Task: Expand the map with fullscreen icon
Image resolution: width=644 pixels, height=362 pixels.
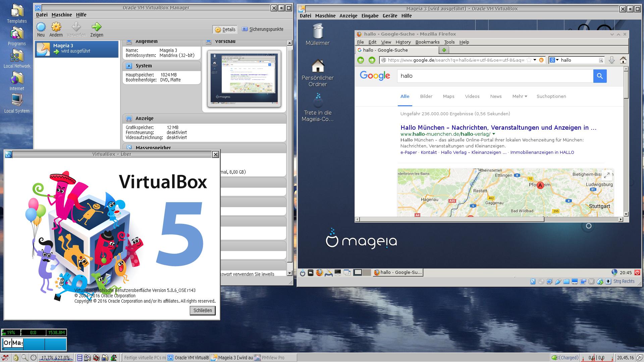Action: (x=606, y=175)
